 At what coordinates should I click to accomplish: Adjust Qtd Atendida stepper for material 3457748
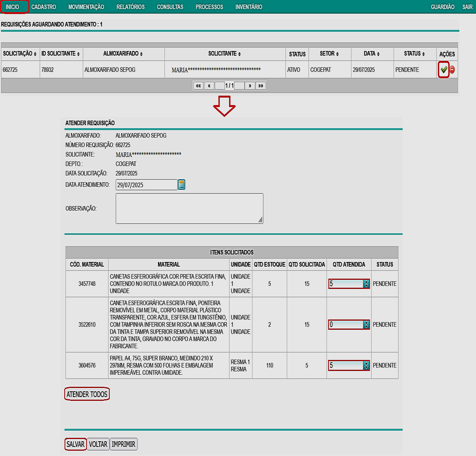tap(366, 284)
